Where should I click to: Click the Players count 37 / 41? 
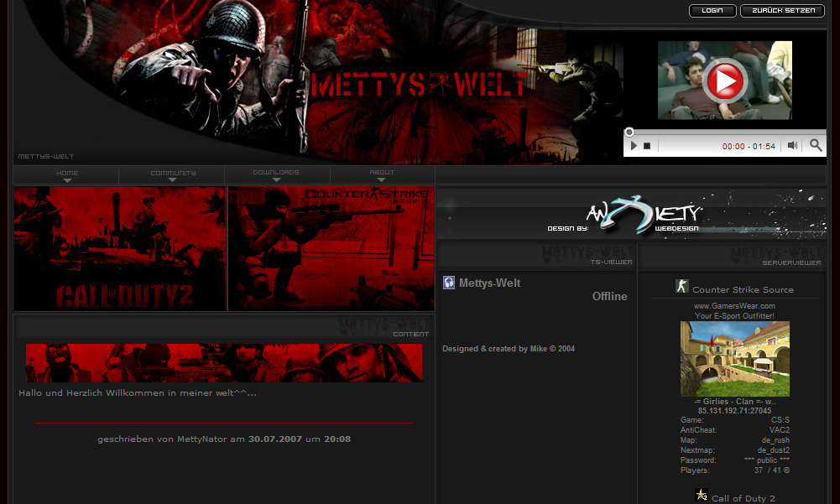[772, 470]
